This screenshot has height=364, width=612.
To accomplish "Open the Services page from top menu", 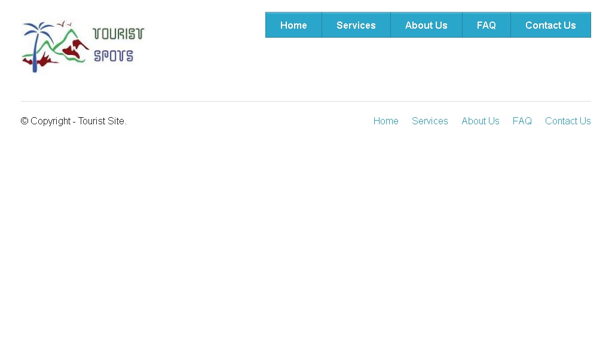I will pyautogui.click(x=356, y=25).
